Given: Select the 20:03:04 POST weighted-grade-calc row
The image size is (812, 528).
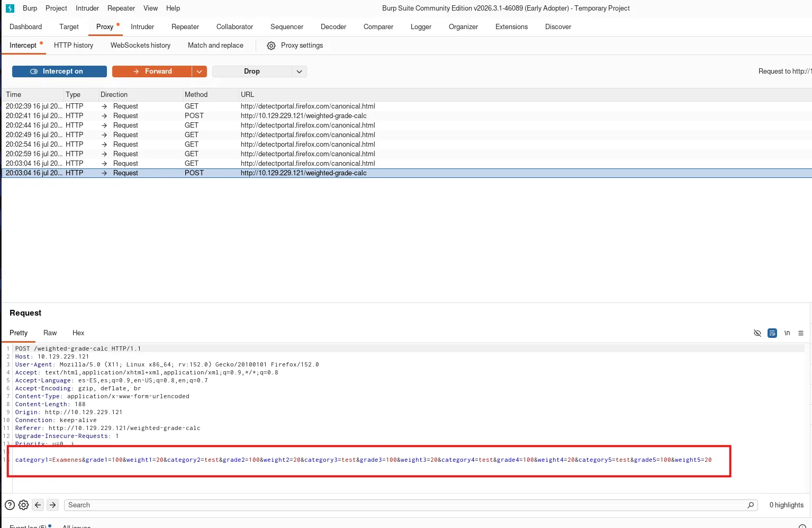Looking at the screenshot, I should tap(407, 173).
